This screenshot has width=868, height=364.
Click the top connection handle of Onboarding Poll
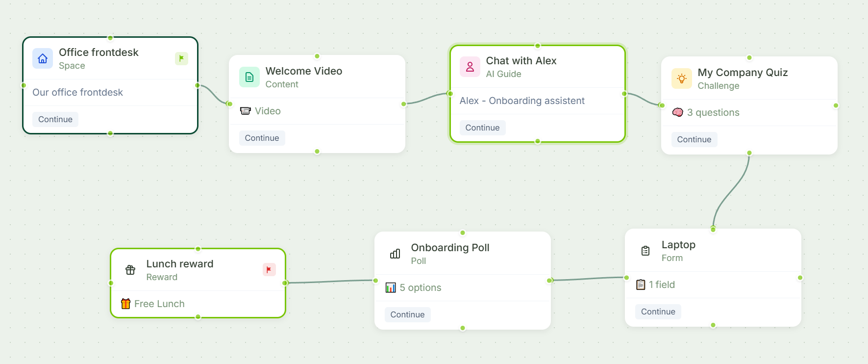click(462, 233)
